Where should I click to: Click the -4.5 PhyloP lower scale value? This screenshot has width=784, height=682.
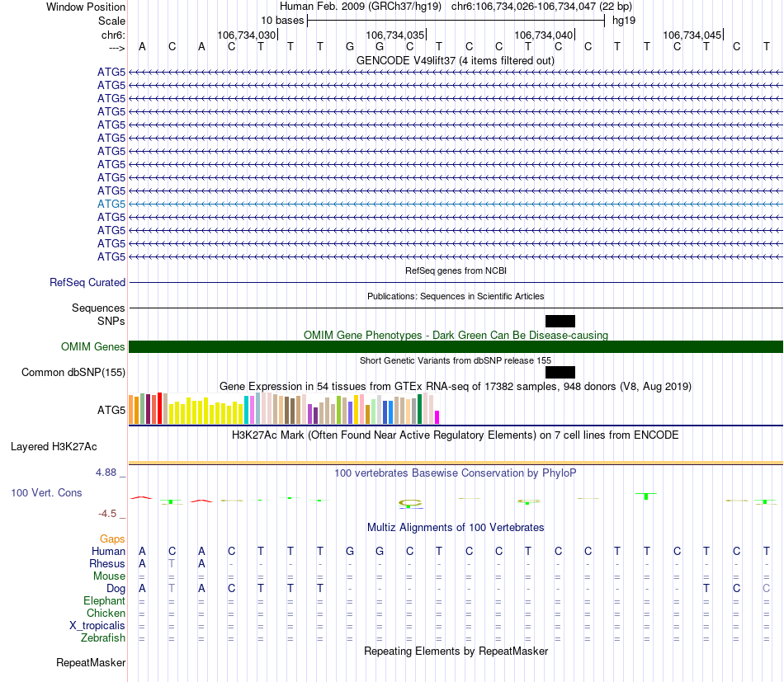click(x=107, y=514)
